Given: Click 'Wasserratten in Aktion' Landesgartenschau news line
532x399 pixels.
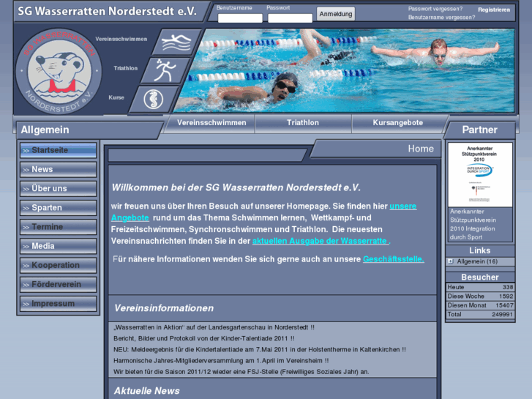Looking at the screenshot, I should pos(214,327).
